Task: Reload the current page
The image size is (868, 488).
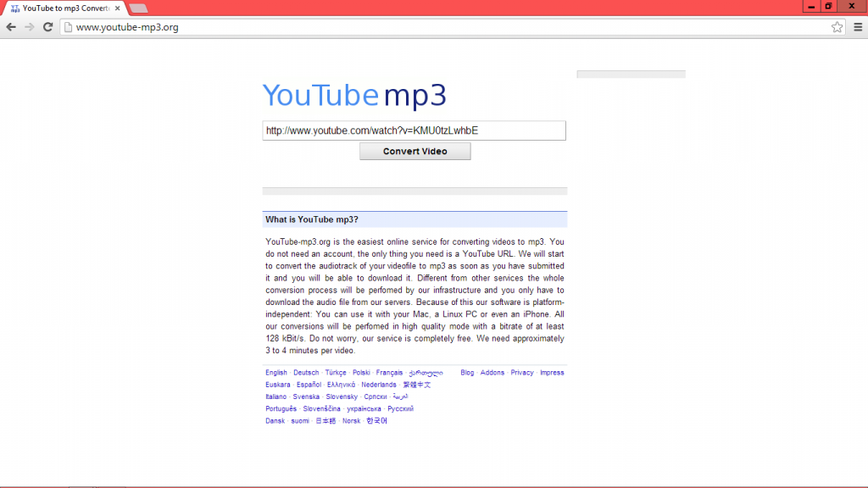Action: coord(48,27)
